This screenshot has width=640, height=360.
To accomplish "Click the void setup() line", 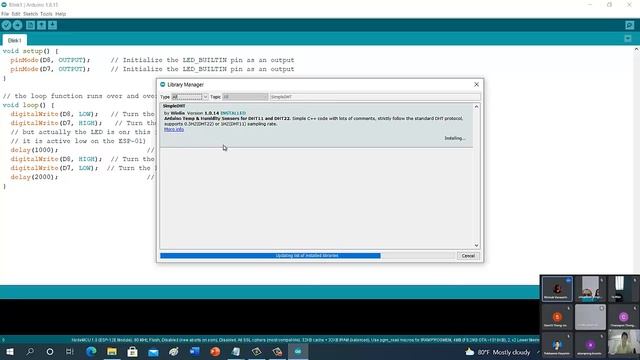I will click(x=31, y=51).
